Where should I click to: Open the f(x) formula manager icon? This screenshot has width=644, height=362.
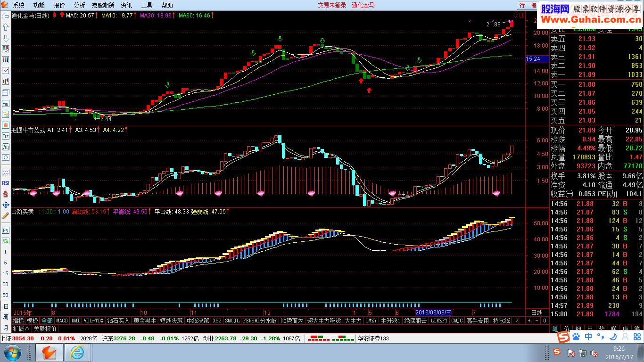[x=6, y=147]
